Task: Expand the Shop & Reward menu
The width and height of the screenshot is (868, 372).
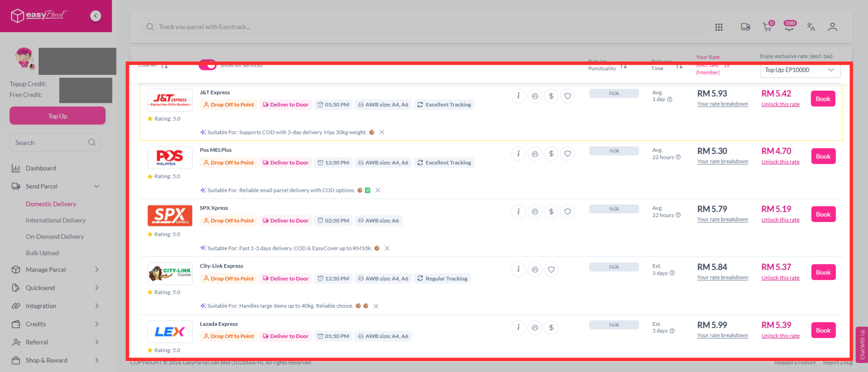Action: tap(96, 361)
